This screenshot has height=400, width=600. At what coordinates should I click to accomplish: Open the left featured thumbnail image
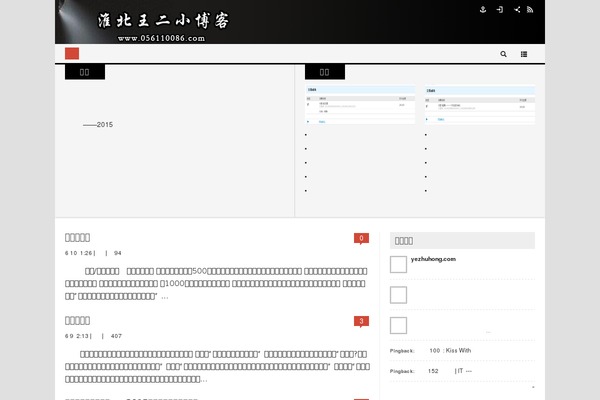360,105
